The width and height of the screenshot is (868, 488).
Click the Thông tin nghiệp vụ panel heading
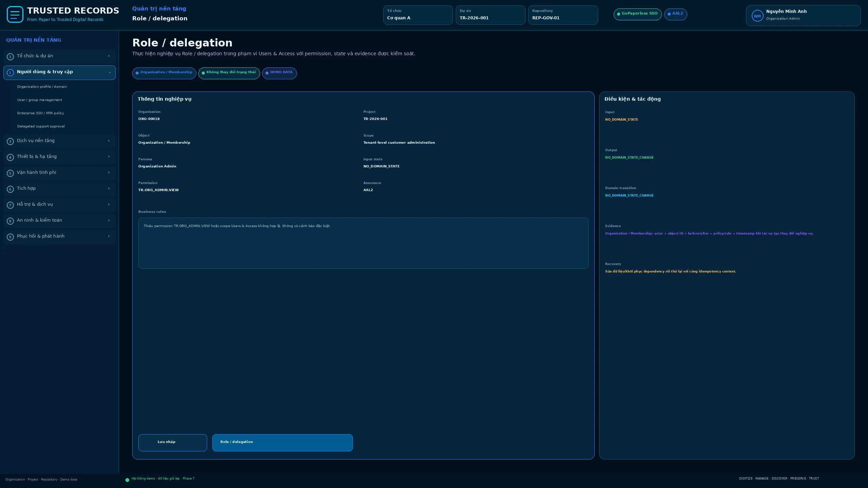[164, 99]
